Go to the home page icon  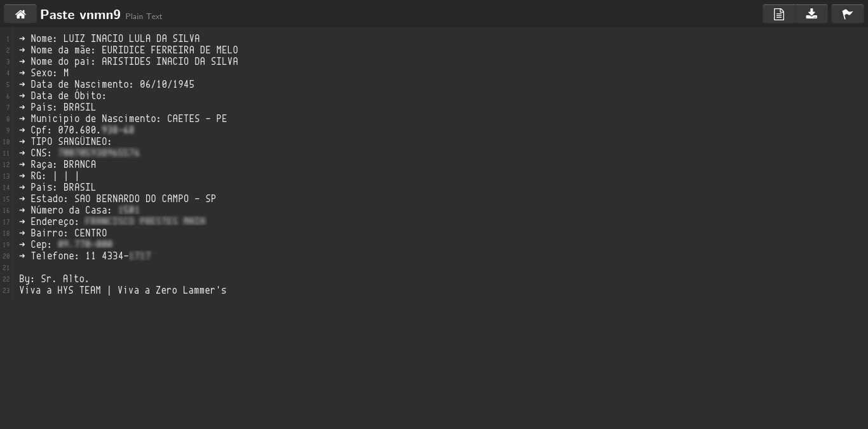(20, 14)
